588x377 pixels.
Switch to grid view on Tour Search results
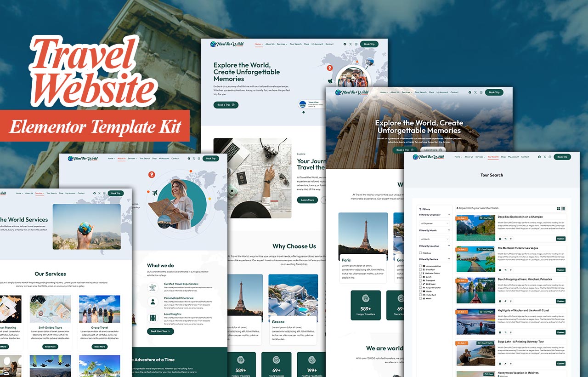[x=559, y=209]
